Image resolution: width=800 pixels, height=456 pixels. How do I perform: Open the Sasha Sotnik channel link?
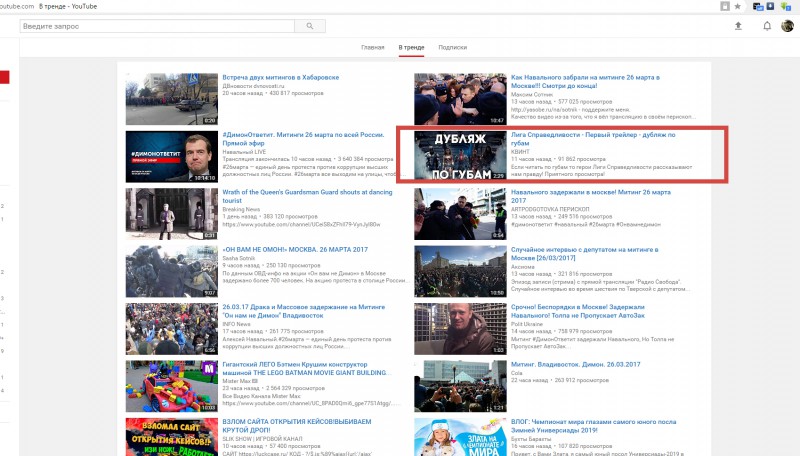(238, 259)
